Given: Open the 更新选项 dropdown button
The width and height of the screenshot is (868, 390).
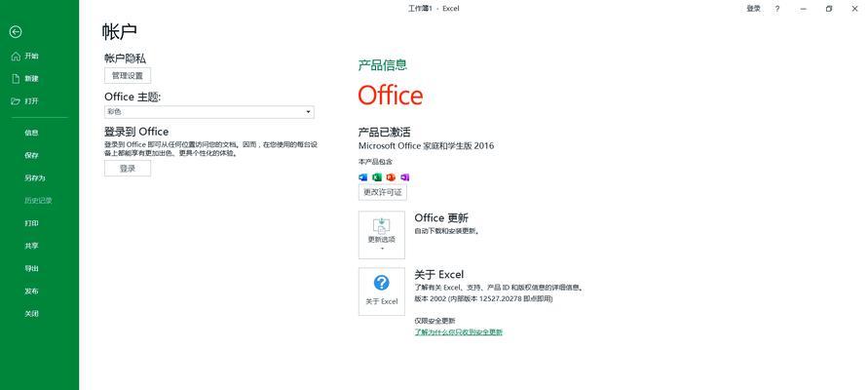Looking at the screenshot, I should (x=382, y=235).
